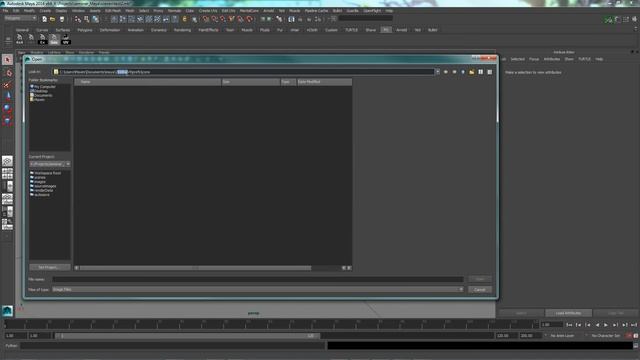The image size is (640, 360).
Task: Open the No Character Set dropdown
Action: (605, 336)
